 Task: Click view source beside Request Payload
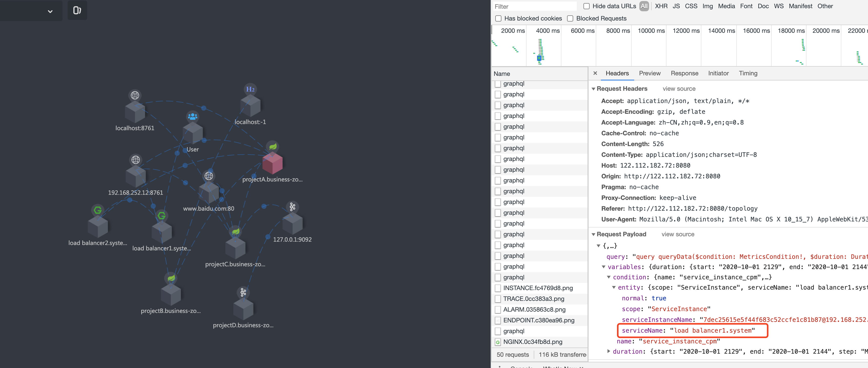[x=678, y=234]
